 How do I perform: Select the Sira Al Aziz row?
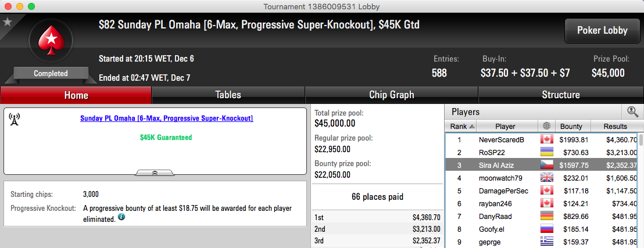tap(541, 165)
